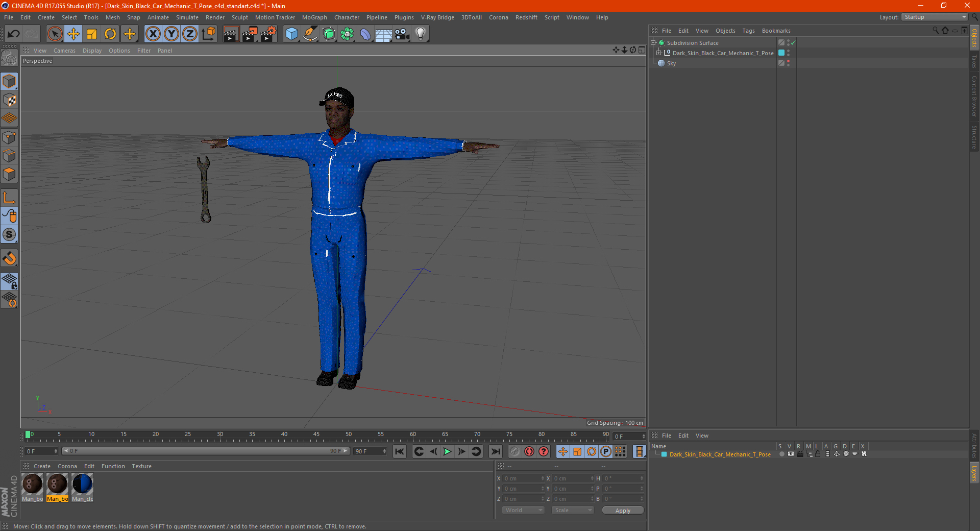This screenshot has width=980, height=531.
Task: Select the highlighted Man_bo material thumbnail
Action: point(57,484)
